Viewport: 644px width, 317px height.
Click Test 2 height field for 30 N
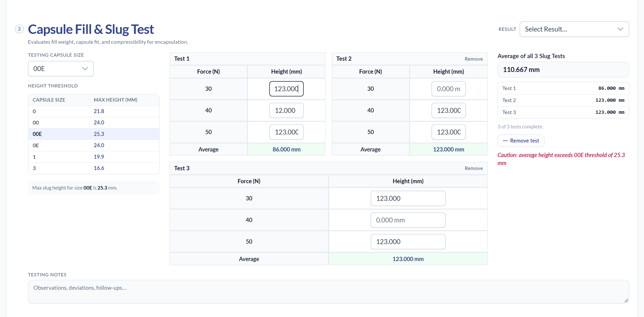(448, 89)
